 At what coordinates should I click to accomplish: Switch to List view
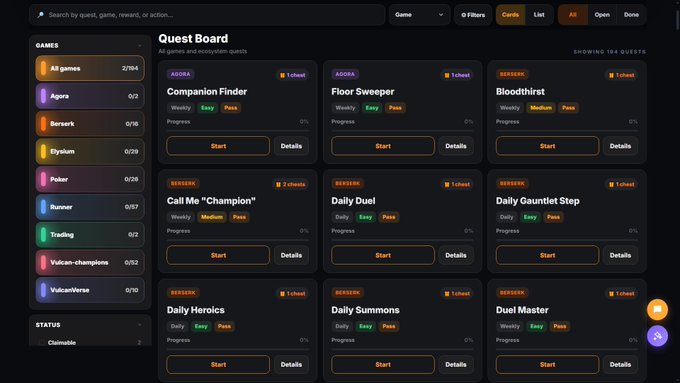[539, 15]
